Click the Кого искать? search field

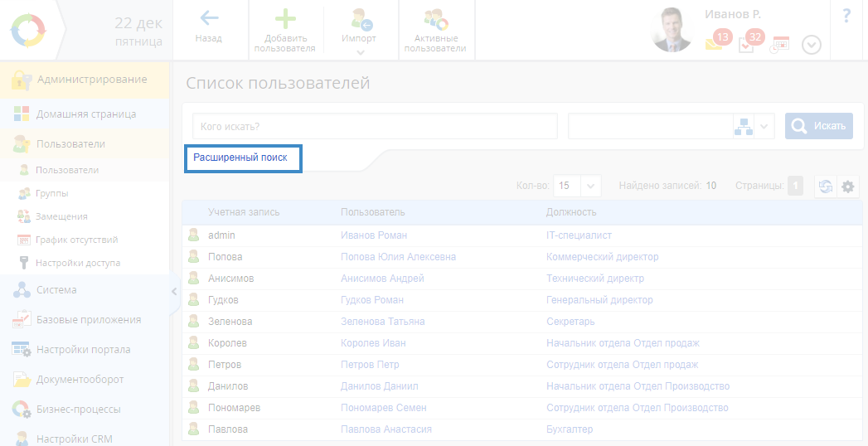[375, 127]
